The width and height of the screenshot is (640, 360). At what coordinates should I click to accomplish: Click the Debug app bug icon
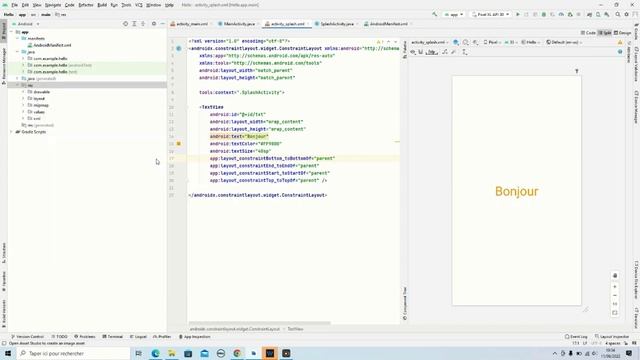click(x=544, y=14)
